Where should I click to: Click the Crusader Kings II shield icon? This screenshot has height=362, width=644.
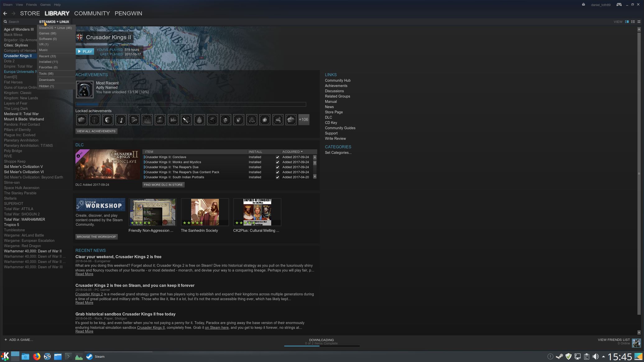[80, 37]
